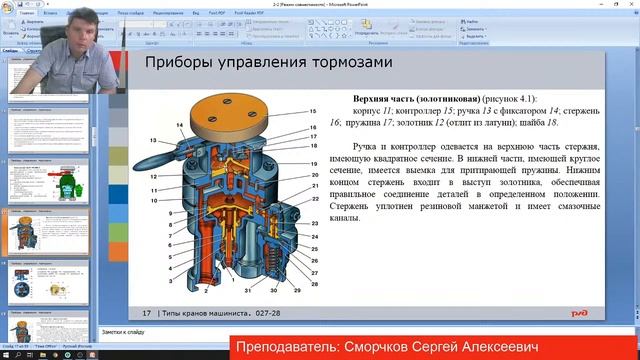Click the Выделить select button
Image resolution: width=640 pixels, height=360 pixels.
(x=473, y=36)
